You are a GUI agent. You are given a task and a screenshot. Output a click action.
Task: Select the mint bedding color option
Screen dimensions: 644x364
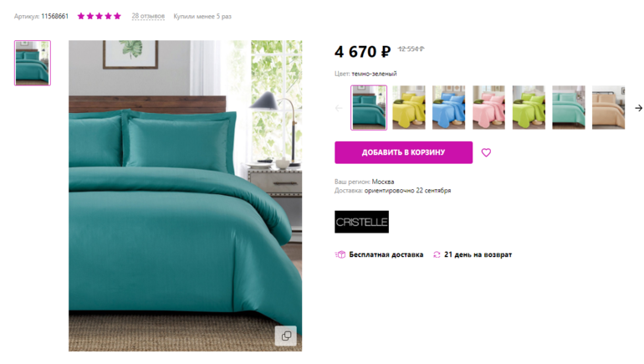click(x=569, y=108)
